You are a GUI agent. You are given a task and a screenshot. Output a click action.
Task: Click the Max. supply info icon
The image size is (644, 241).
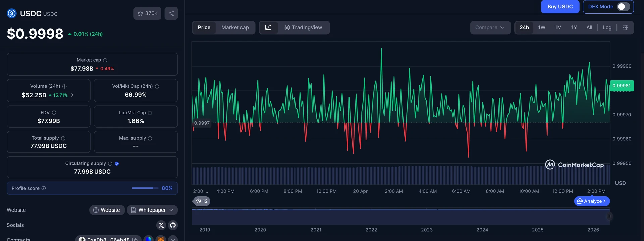150,138
